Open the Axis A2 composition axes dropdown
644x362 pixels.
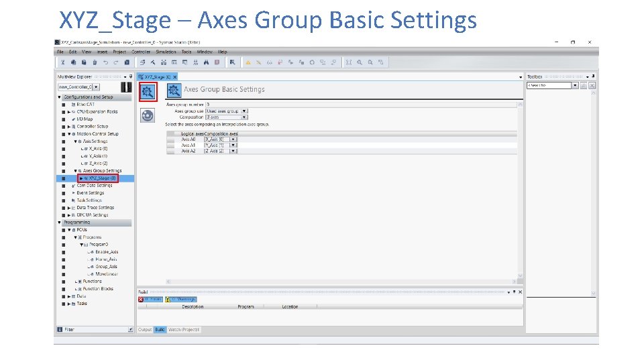[x=233, y=151]
